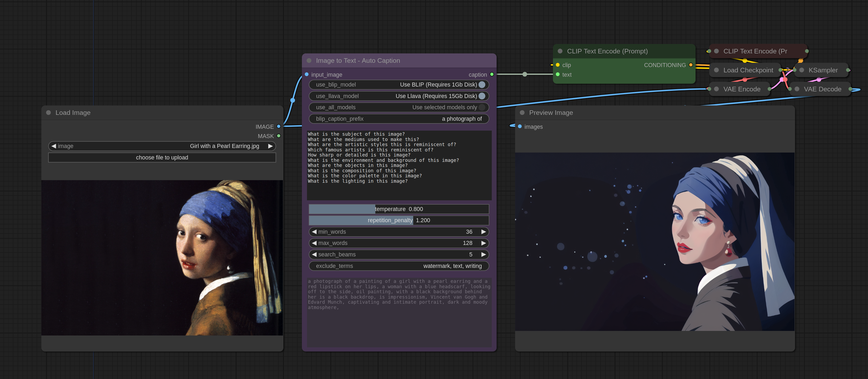Click the midpoint dot on the Load Image link
Image resolution: width=868 pixels, height=379 pixels.
[x=293, y=100]
